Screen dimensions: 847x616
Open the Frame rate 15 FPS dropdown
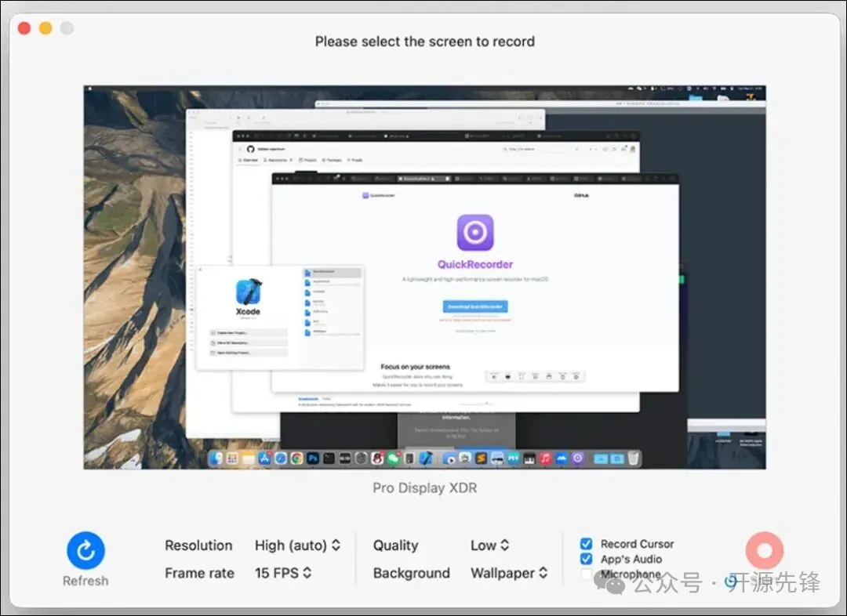pyautogui.click(x=283, y=573)
